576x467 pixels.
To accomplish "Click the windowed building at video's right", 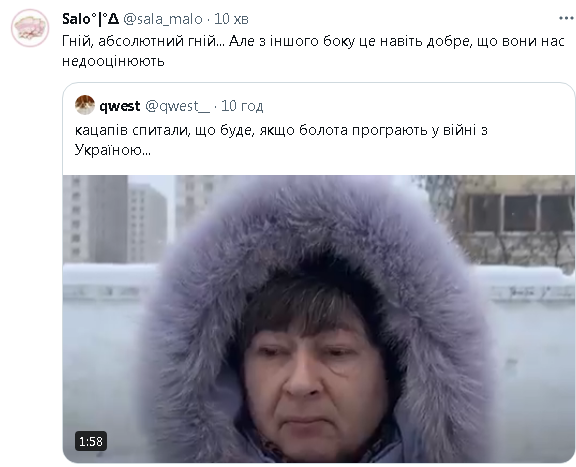I will pos(514,220).
